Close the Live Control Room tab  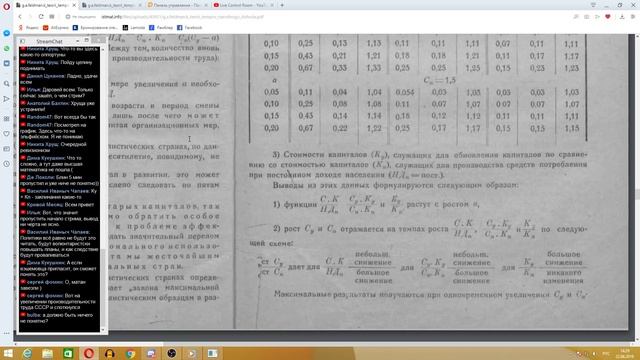pyautogui.click(x=273, y=5)
